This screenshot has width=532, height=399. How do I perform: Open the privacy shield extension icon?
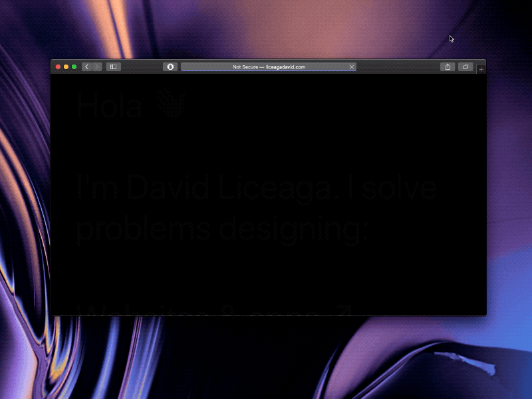(x=170, y=67)
